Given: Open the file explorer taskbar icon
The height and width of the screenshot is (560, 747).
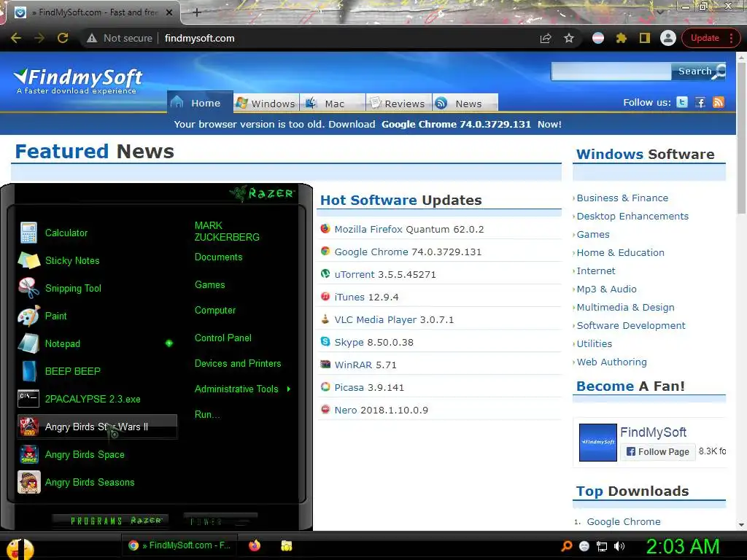Looking at the screenshot, I should click(286, 545).
